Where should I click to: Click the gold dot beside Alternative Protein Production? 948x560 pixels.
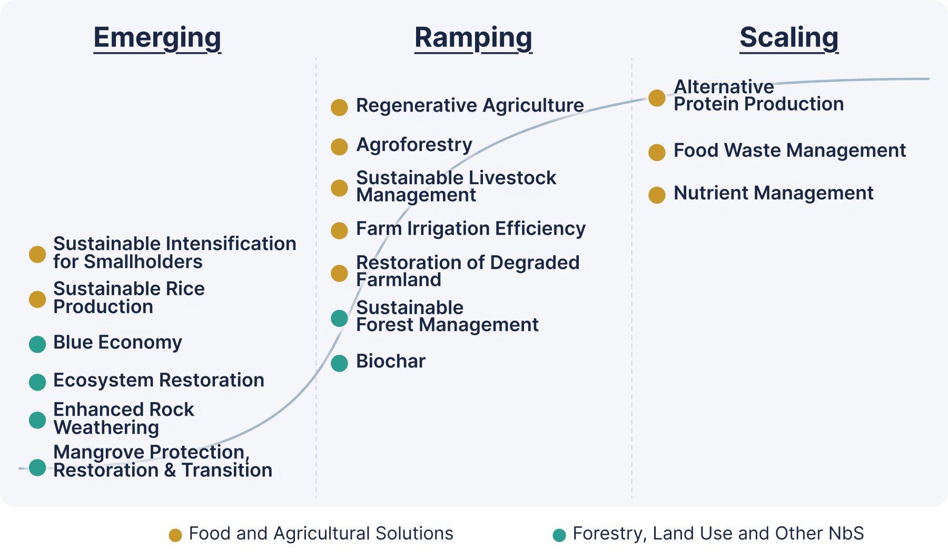pyautogui.click(x=657, y=98)
